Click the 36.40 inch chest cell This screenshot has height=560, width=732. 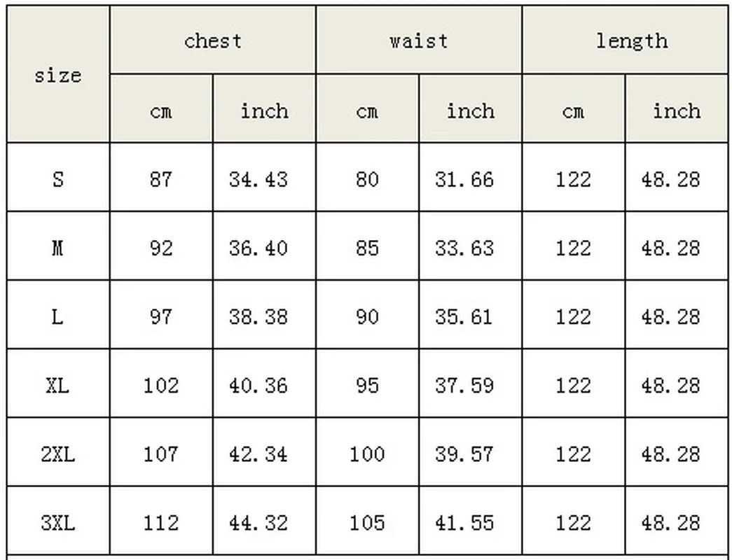click(258, 248)
